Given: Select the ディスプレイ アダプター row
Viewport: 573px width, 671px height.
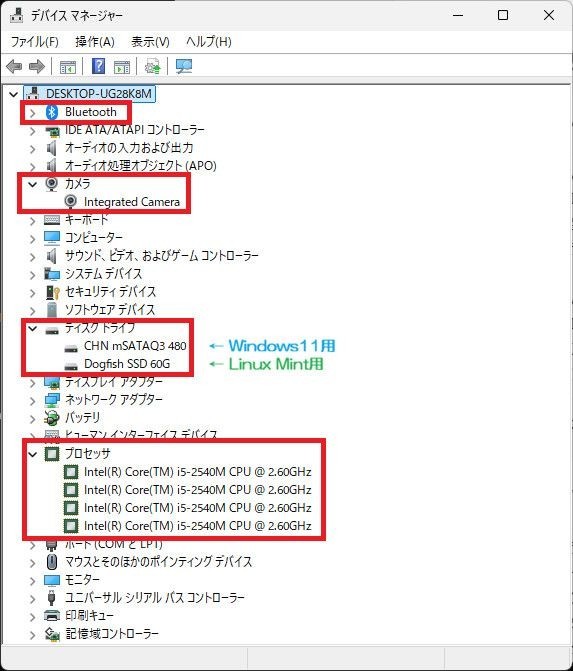Looking at the screenshot, I should (x=113, y=382).
